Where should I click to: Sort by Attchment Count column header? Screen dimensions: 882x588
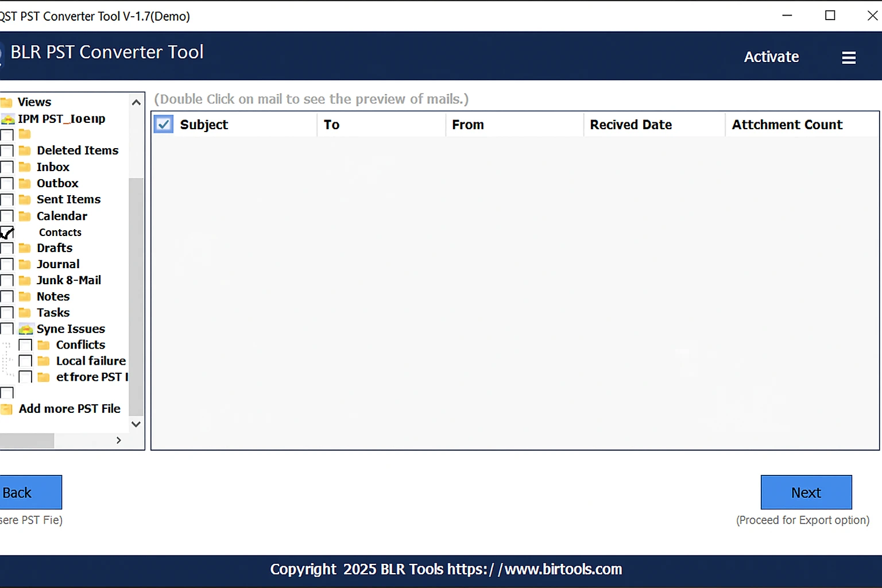click(x=802, y=125)
